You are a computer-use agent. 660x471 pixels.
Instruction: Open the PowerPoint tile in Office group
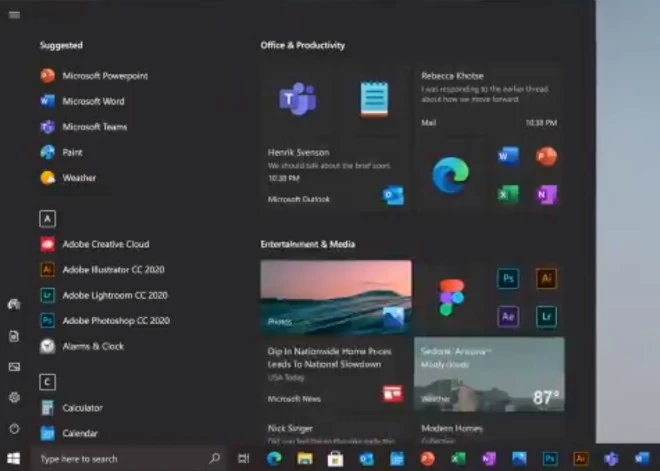pyautogui.click(x=546, y=156)
